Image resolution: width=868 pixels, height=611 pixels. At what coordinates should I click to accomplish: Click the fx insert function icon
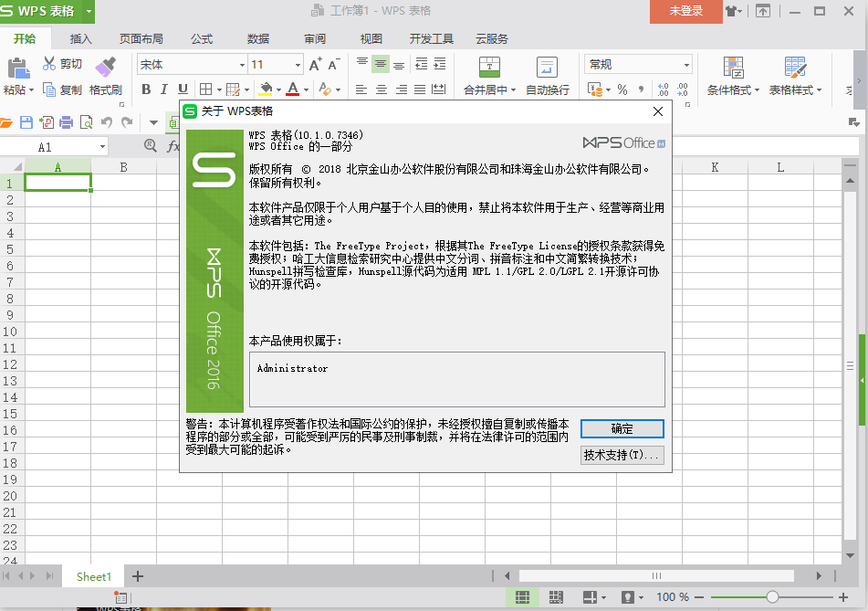tap(173, 146)
